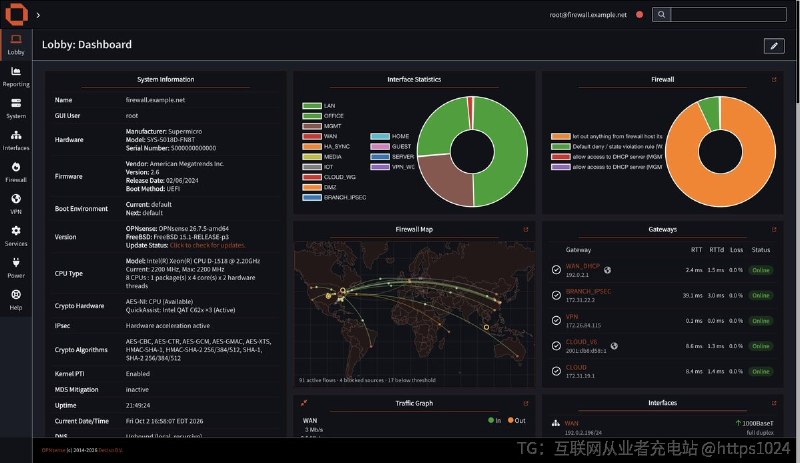This screenshot has height=463, width=800.
Task: Toggle LAN legend swatch in Interface Statistics
Action: (312, 106)
